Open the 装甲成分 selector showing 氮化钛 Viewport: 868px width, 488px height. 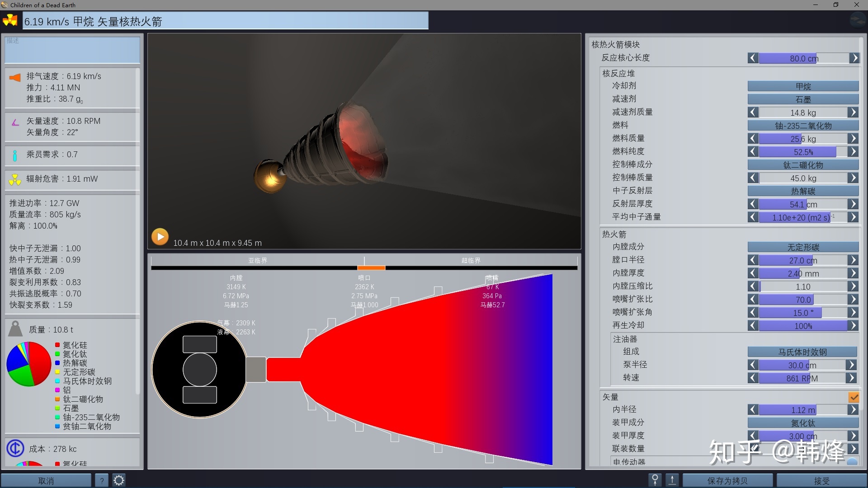click(x=803, y=422)
